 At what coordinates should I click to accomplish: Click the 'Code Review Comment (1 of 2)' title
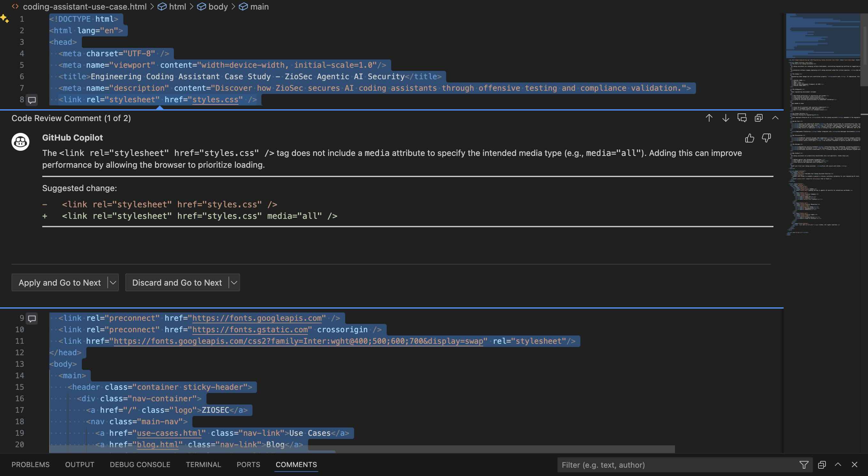point(71,118)
